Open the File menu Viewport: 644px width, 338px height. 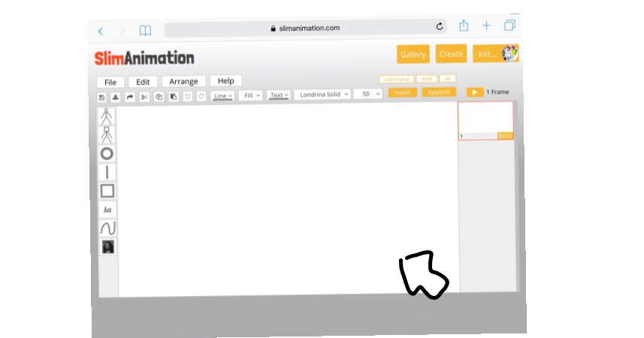click(x=110, y=82)
